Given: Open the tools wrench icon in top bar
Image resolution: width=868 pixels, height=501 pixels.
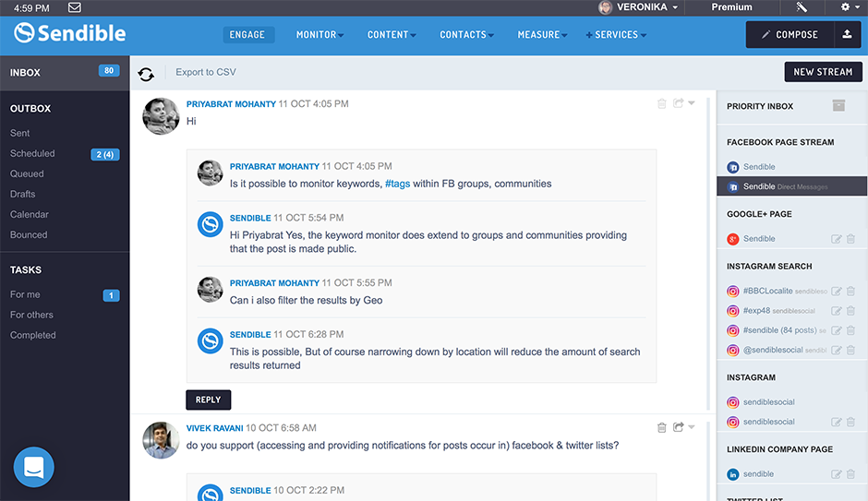Looking at the screenshot, I should click(802, 7).
